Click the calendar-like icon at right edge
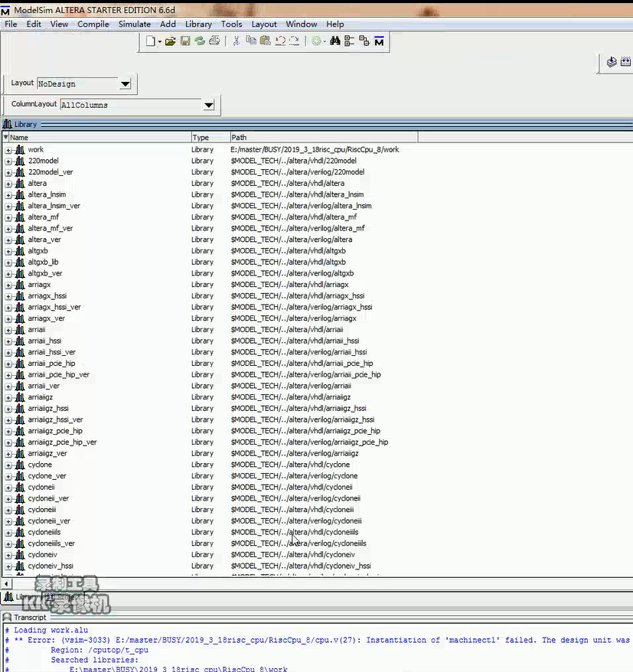The height and width of the screenshot is (672, 633). (x=625, y=62)
